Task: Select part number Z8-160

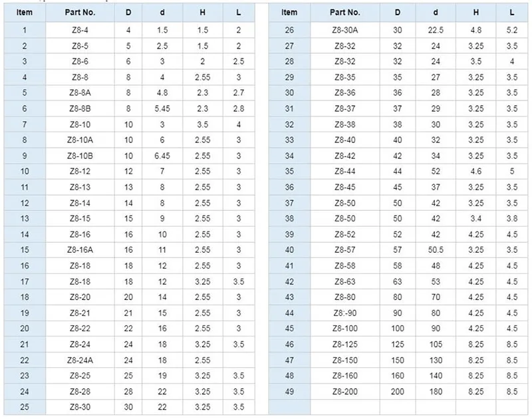Action: (344, 376)
